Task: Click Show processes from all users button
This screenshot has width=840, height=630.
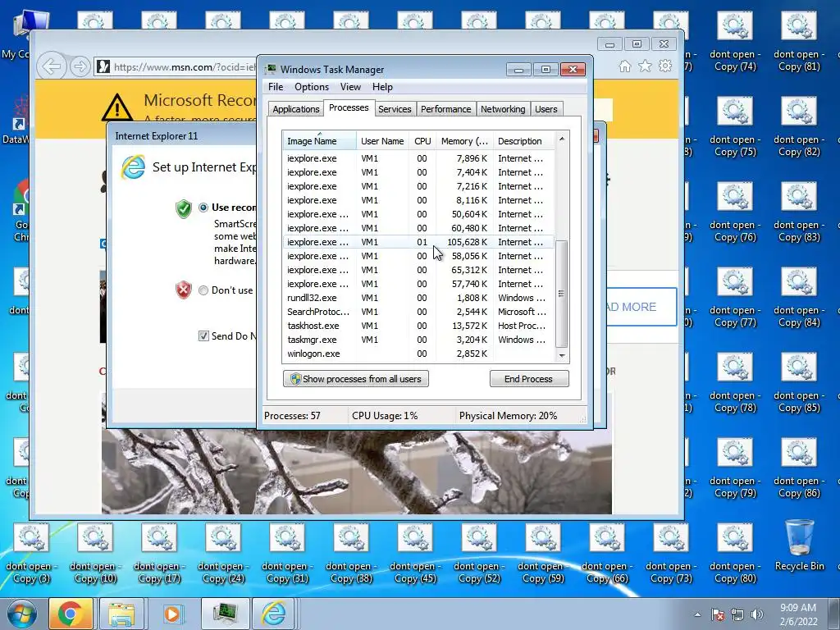Action: [356, 379]
